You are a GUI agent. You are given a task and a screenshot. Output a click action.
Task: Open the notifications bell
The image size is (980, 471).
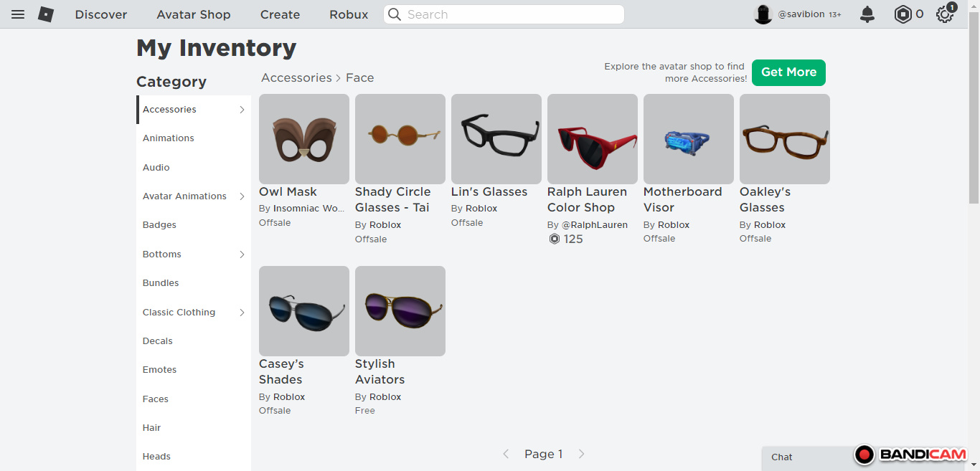(867, 14)
